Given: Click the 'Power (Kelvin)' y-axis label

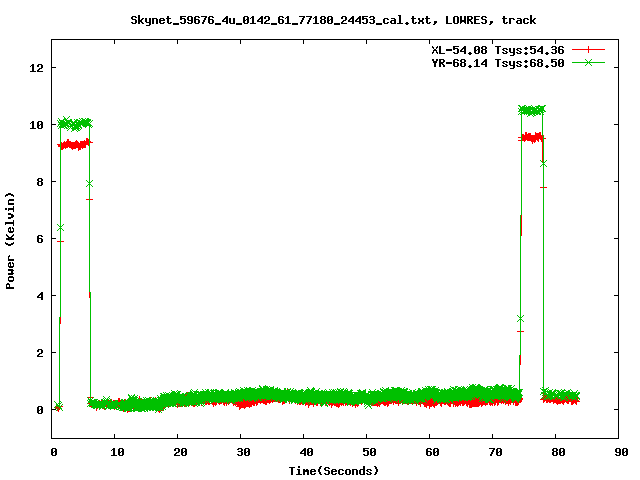Looking at the screenshot, I should (x=10, y=241).
